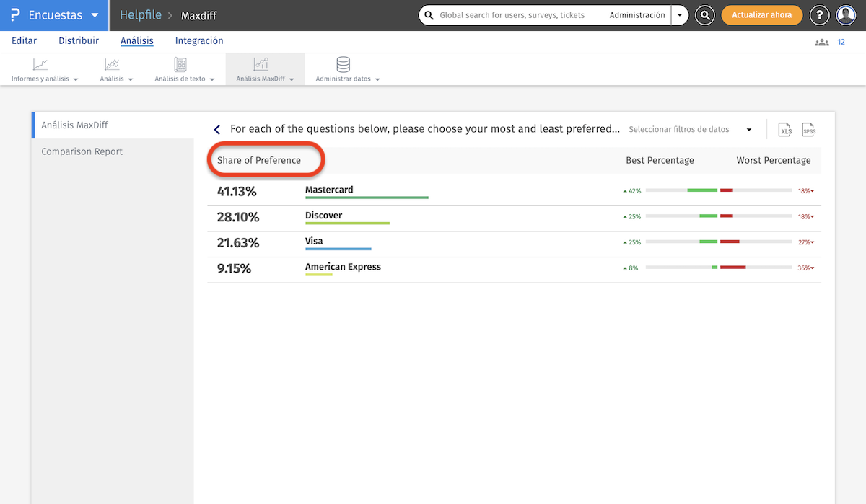Screen dimensions: 866x504
Task: Expand the Encuestas product dropdown
Action: 95,15
